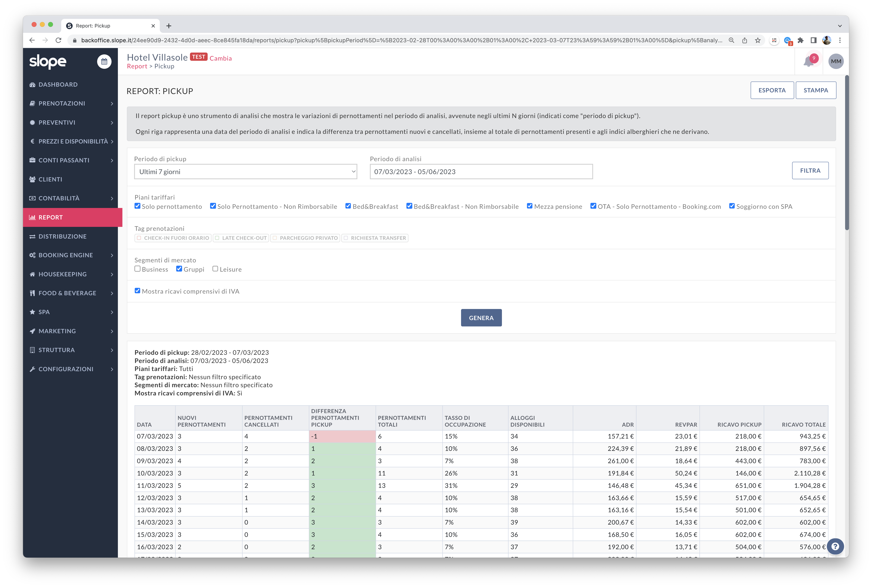Open the tab search chevron at top right
This screenshot has width=872, height=588.
[840, 26]
